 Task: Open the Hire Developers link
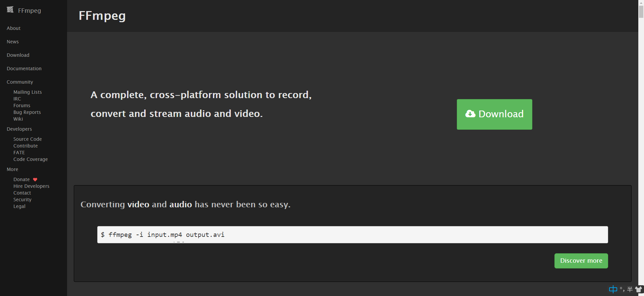pos(31,186)
